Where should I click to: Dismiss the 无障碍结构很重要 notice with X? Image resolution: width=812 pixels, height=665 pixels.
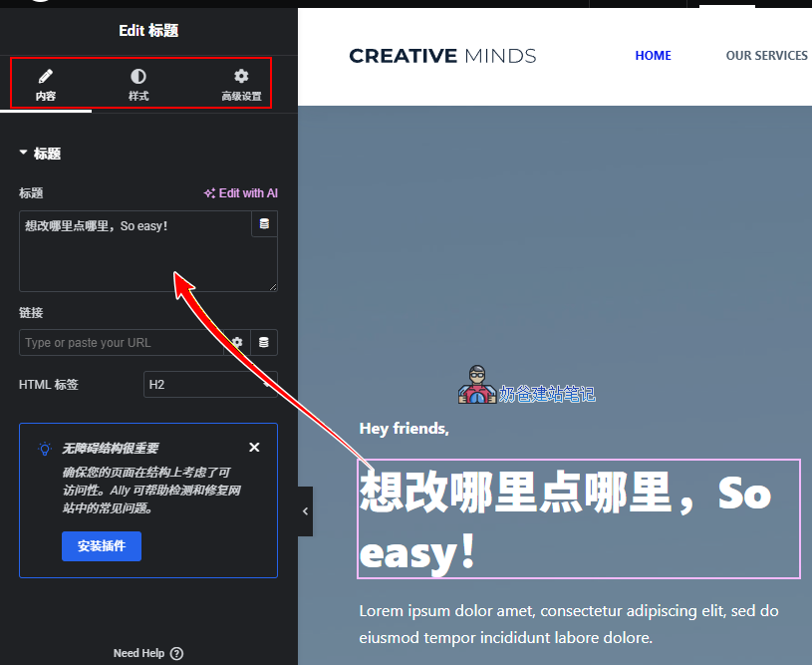point(254,447)
